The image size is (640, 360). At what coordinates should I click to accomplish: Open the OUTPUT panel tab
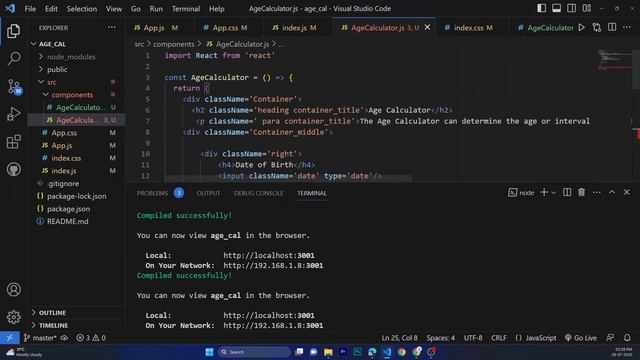click(208, 193)
